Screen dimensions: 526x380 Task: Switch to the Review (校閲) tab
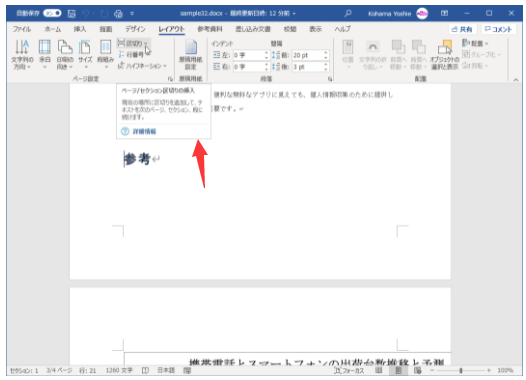point(290,29)
